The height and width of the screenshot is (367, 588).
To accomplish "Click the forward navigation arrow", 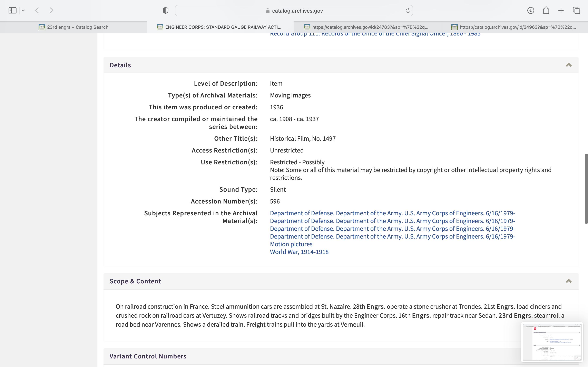I will (x=51, y=10).
